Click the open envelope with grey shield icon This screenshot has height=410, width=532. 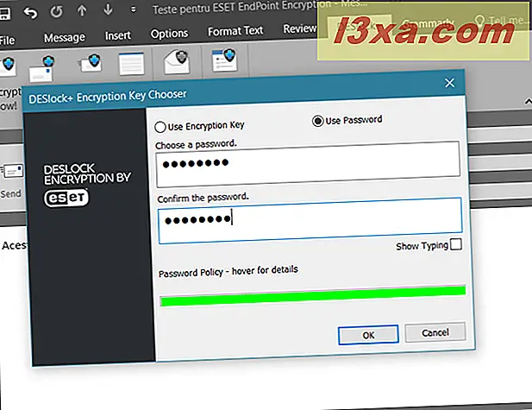pos(177,61)
